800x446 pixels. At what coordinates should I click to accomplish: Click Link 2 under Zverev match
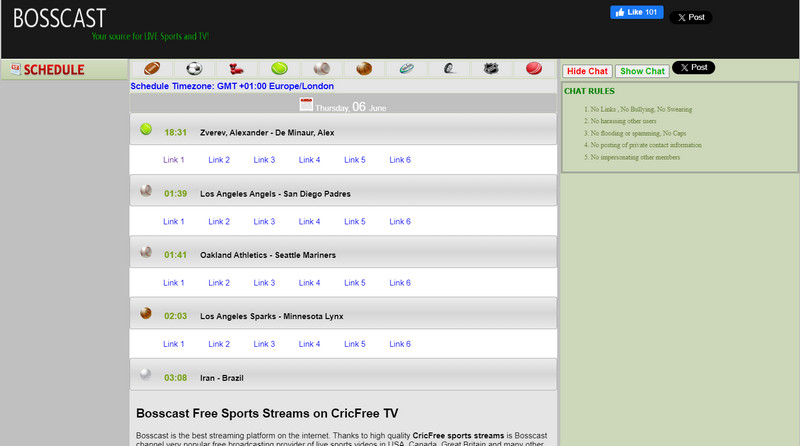click(219, 160)
